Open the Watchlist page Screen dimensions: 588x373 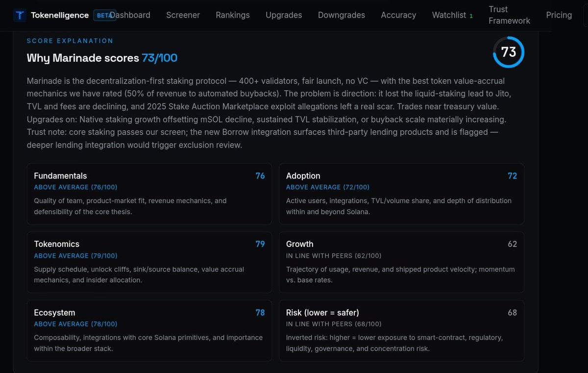point(449,15)
